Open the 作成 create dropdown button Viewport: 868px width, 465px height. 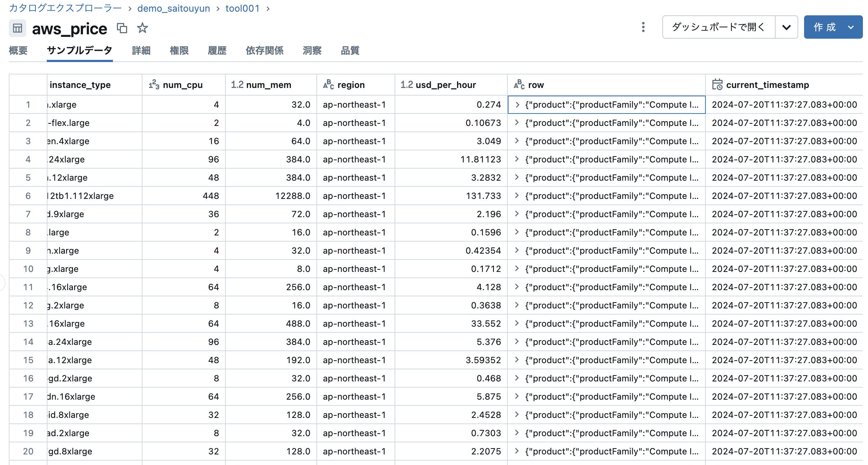833,27
